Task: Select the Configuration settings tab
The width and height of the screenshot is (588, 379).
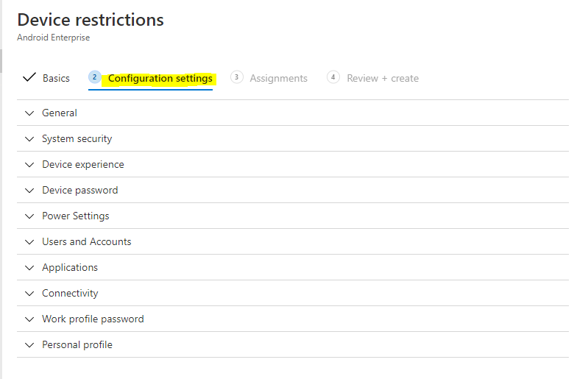Action: pyautogui.click(x=160, y=78)
